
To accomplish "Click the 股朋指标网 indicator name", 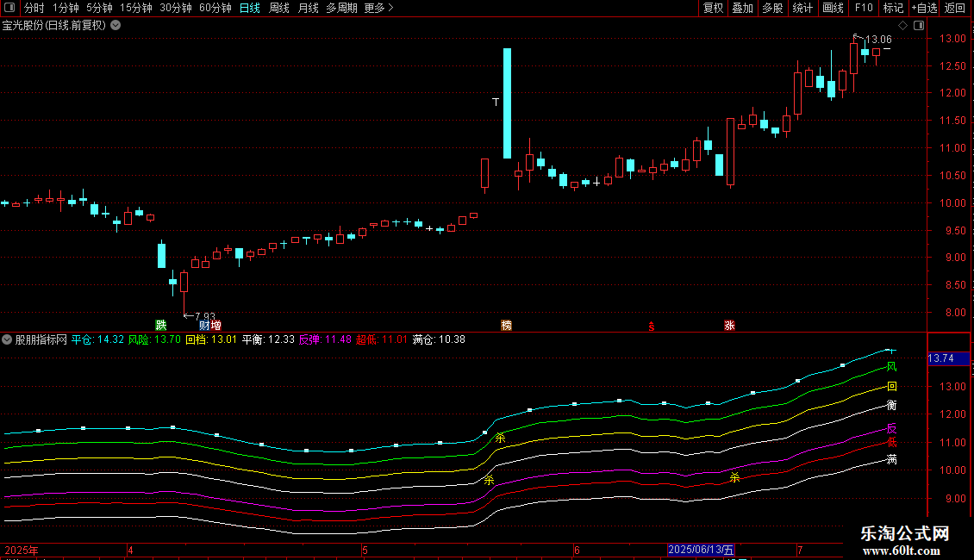I will coord(41,339).
